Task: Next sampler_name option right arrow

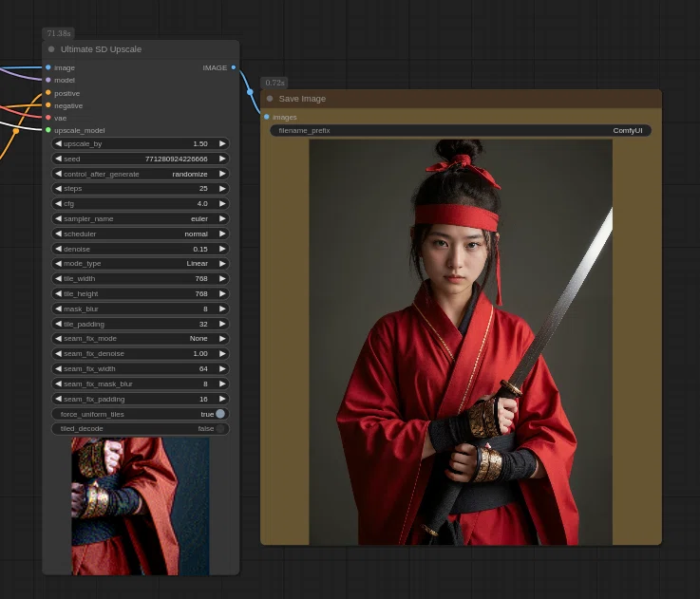Action: click(x=222, y=218)
